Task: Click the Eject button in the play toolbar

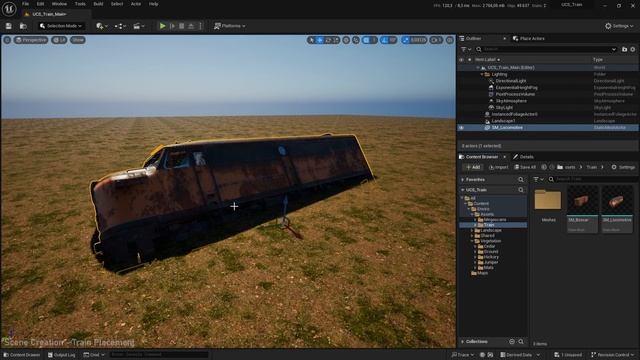Action: coord(191,26)
